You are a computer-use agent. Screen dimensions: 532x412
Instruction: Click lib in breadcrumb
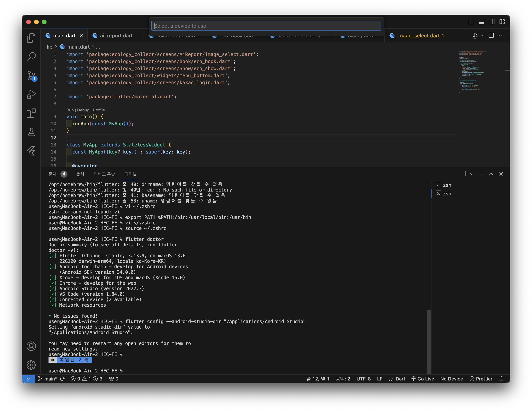pyautogui.click(x=49, y=47)
